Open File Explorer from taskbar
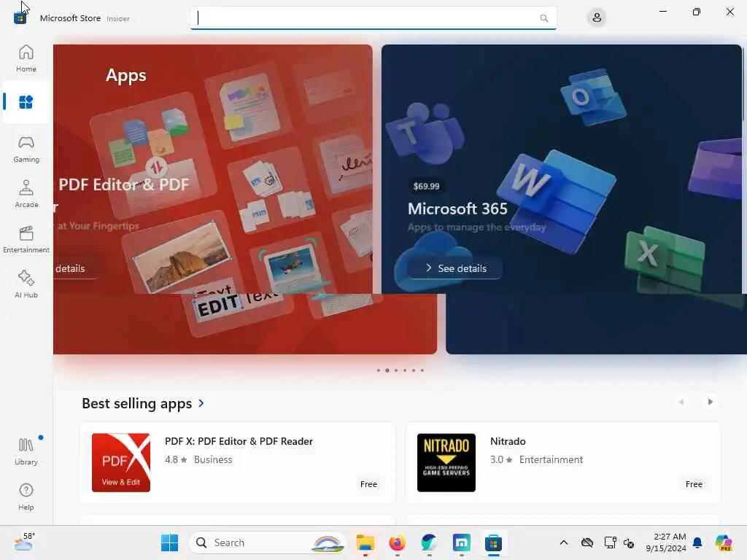 click(x=365, y=542)
